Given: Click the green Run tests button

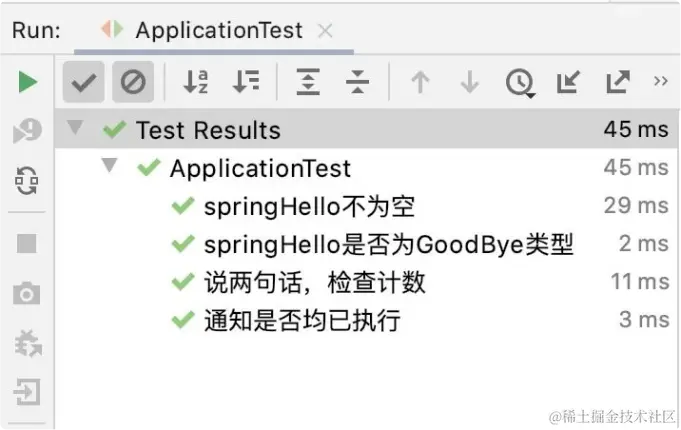Looking at the screenshot, I should [27, 83].
